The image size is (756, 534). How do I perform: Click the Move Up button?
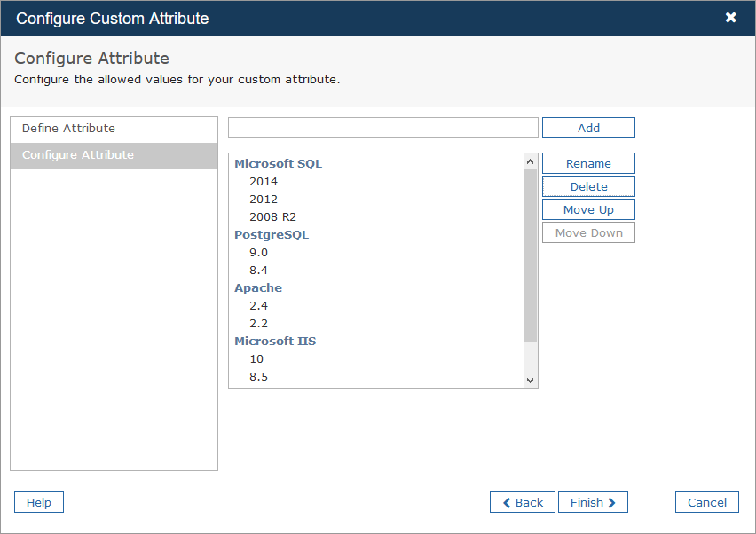pyautogui.click(x=588, y=209)
